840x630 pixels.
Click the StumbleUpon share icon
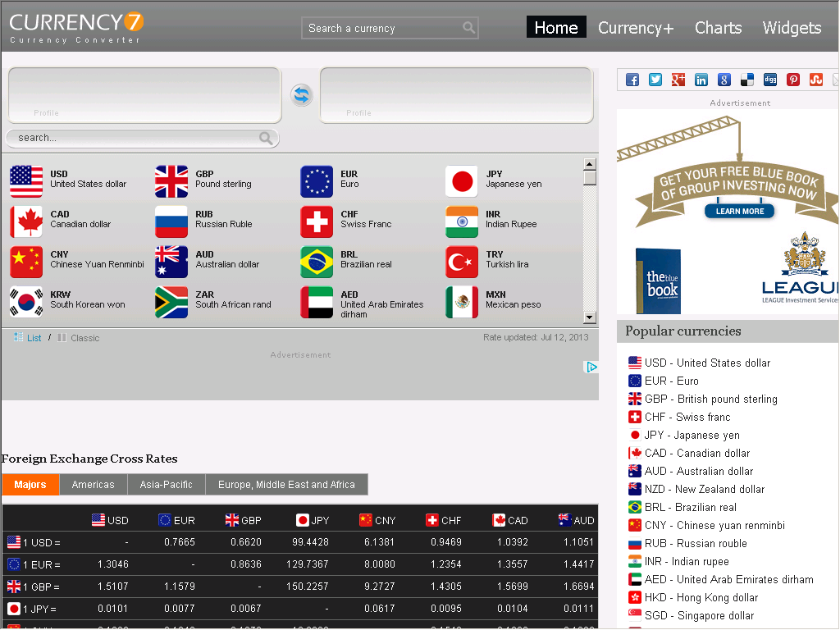click(x=816, y=80)
